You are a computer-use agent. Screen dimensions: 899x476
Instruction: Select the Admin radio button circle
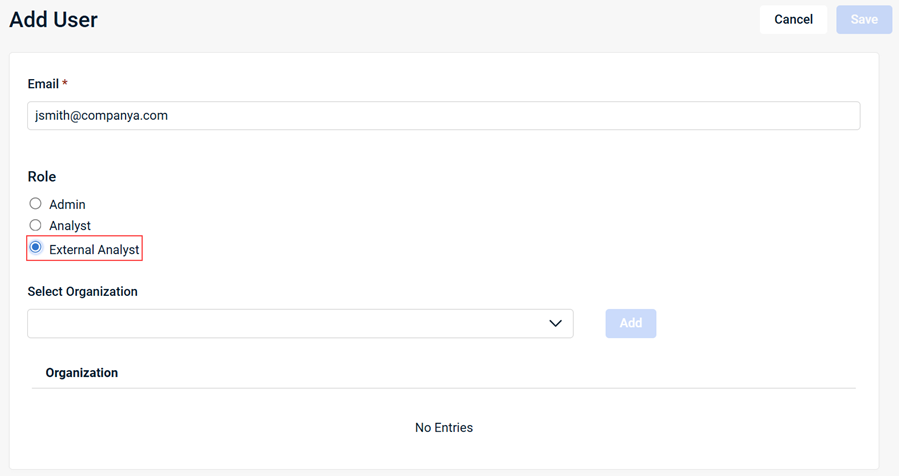(x=35, y=204)
